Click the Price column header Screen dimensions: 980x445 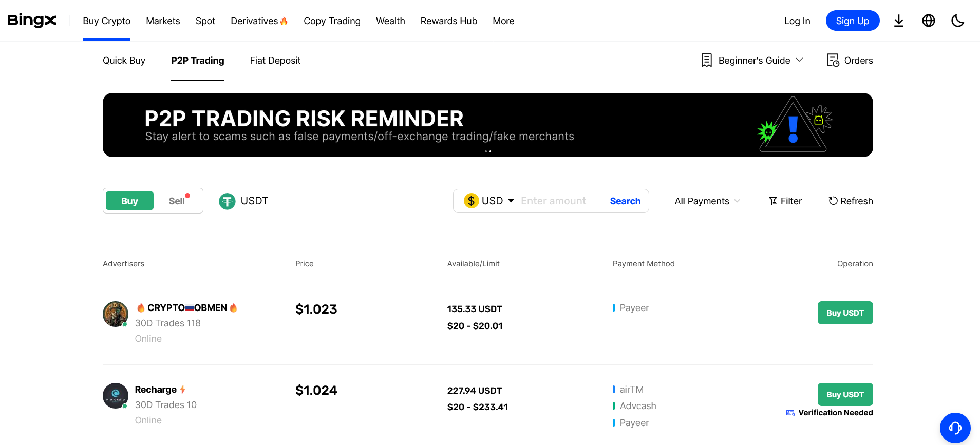coord(305,264)
